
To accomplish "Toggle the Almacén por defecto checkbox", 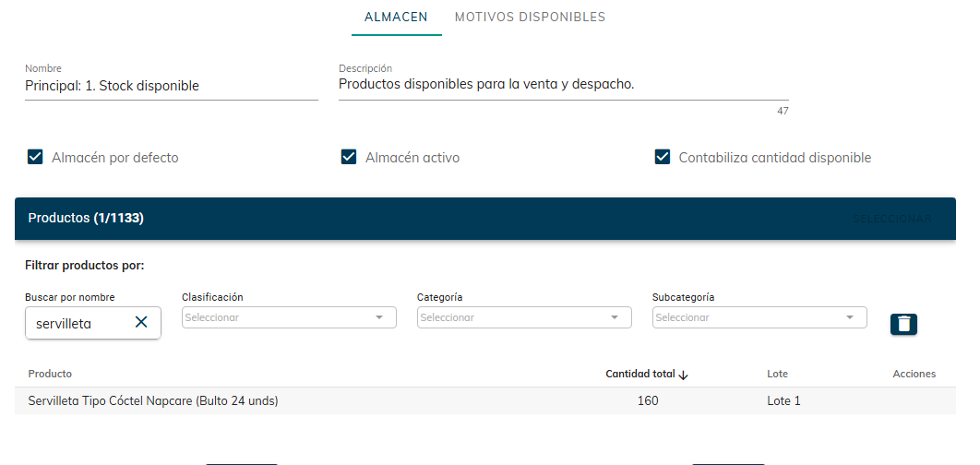I will [35, 157].
